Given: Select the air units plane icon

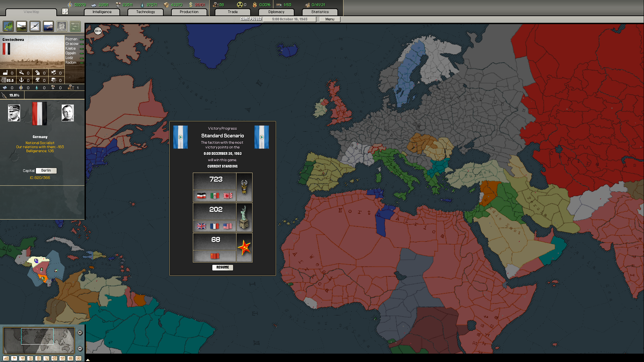Looking at the screenshot, I should pyautogui.click(x=35, y=26).
